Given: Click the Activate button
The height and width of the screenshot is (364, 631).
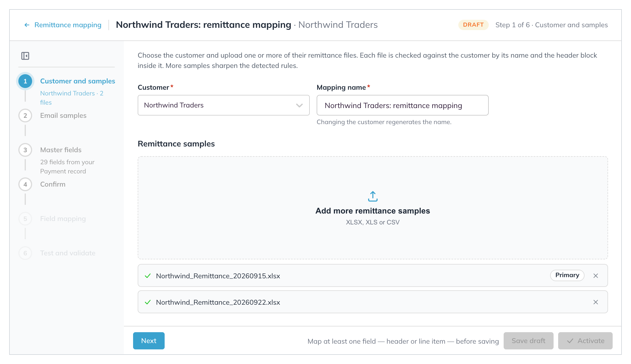Looking at the screenshot, I should click(x=585, y=341).
